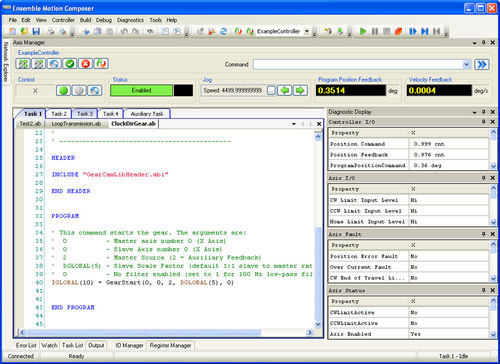Click the refresh controller toolbar icon
The width and height of the screenshot is (500, 364).
click(x=224, y=31)
